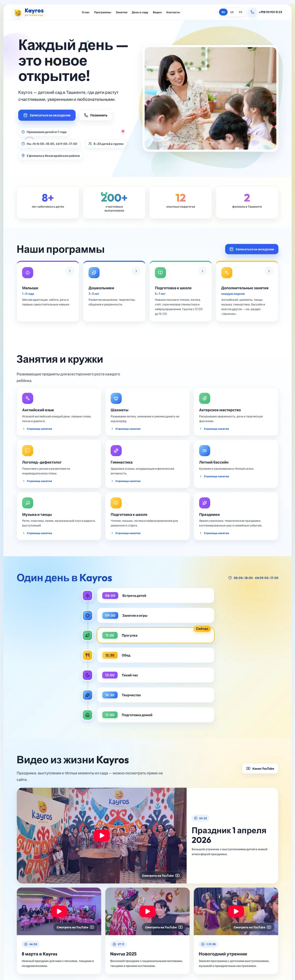The width and height of the screenshot is (295, 980).
Task: Call the +998 90 901 31 23 number
Action: click(x=270, y=12)
